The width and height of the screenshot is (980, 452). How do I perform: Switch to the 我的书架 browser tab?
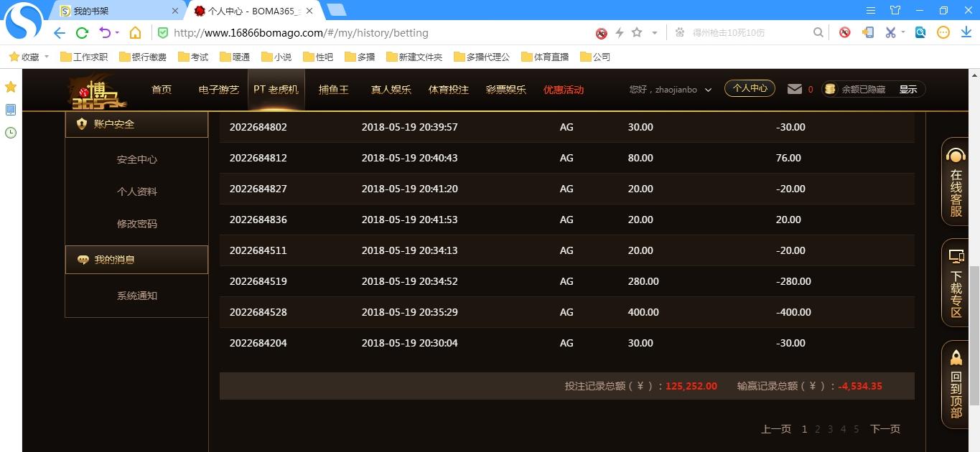coord(115,11)
